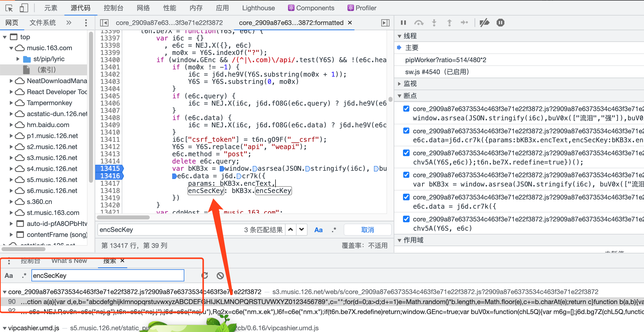Open the navigator more options menu

click(x=86, y=23)
